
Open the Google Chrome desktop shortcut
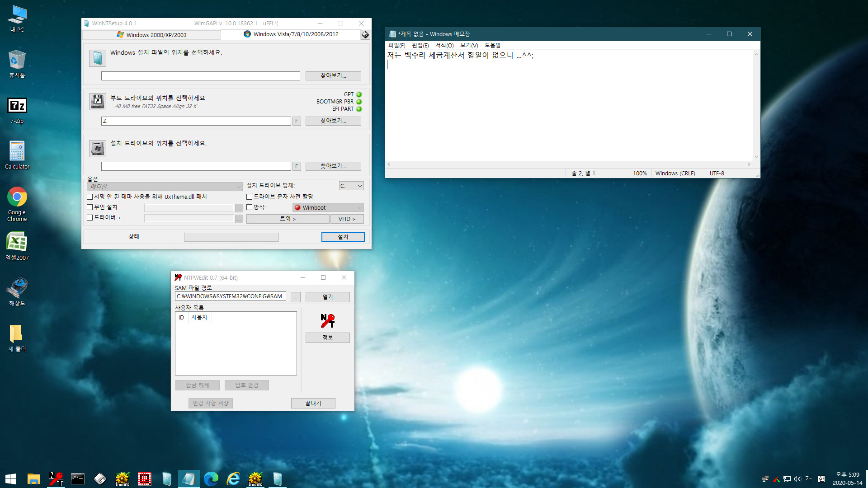(x=17, y=204)
